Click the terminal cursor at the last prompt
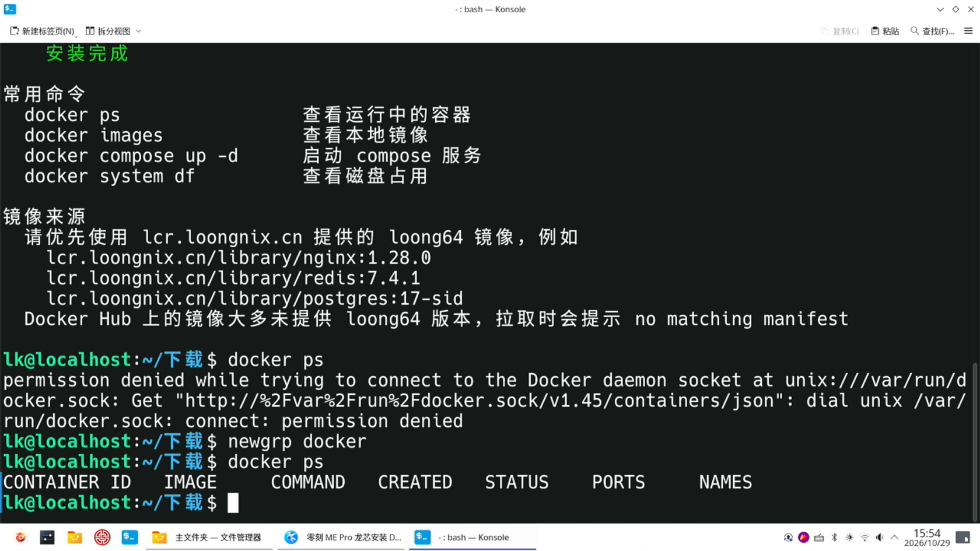This screenshot has width=980, height=551. 233,503
